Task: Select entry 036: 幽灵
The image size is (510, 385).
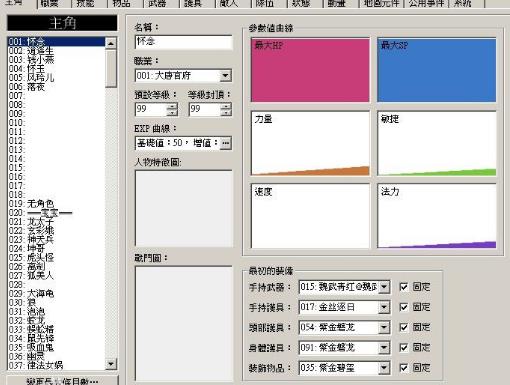Action: click(56, 357)
